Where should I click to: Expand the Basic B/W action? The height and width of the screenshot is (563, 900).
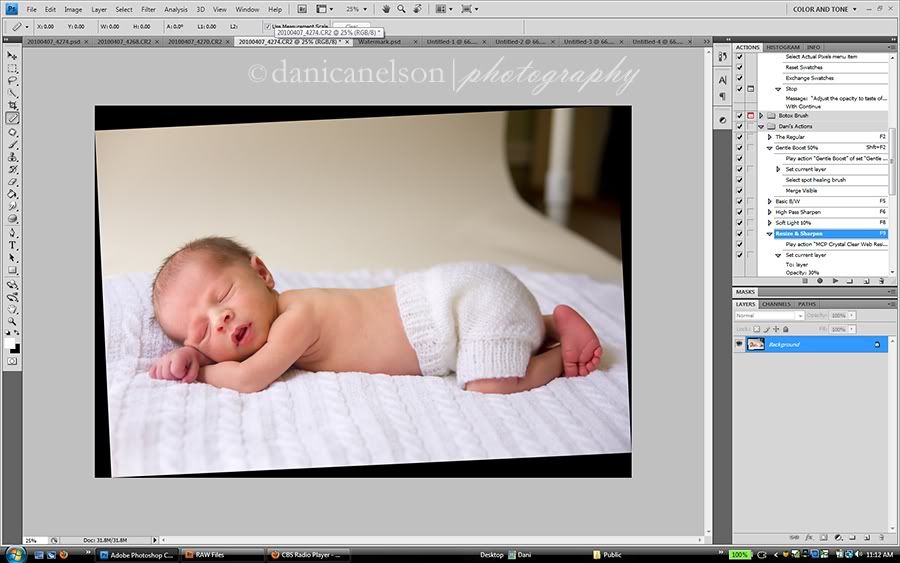pos(769,201)
